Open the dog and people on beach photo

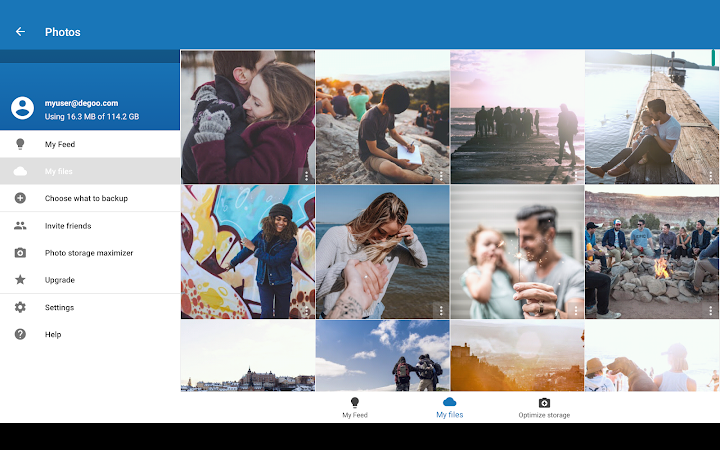click(x=652, y=355)
